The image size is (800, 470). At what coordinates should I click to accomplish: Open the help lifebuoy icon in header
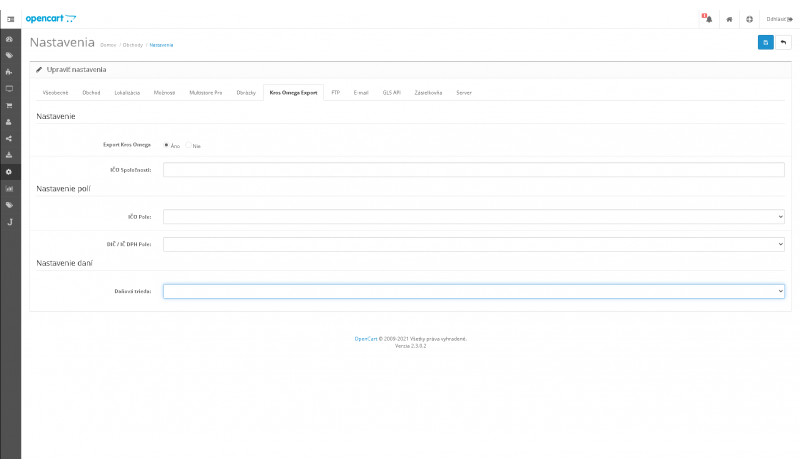749,19
